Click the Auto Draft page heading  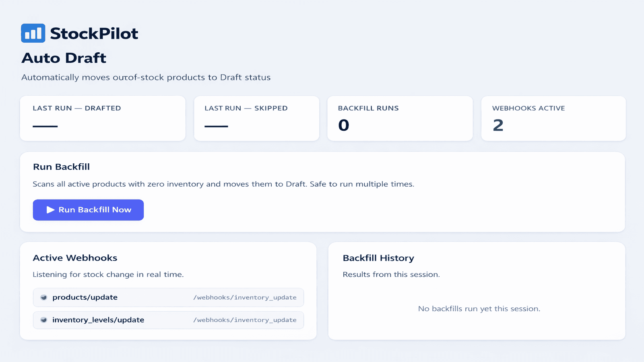click(x=64, y=58)
